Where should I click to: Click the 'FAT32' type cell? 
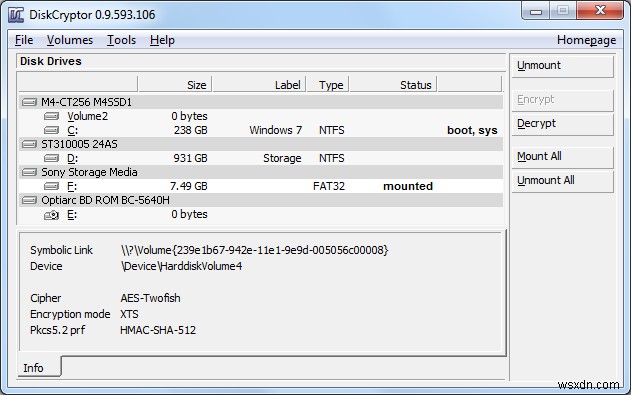(329, 186)
